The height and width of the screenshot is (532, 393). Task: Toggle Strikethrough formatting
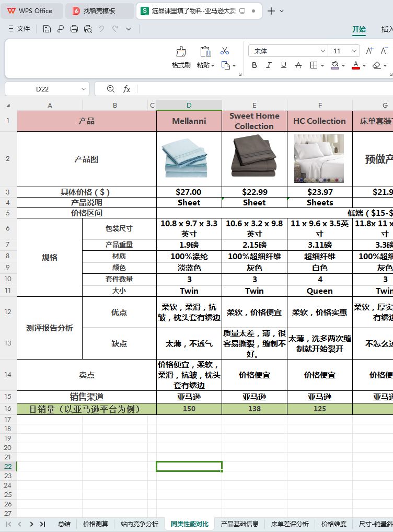(298, 65)
